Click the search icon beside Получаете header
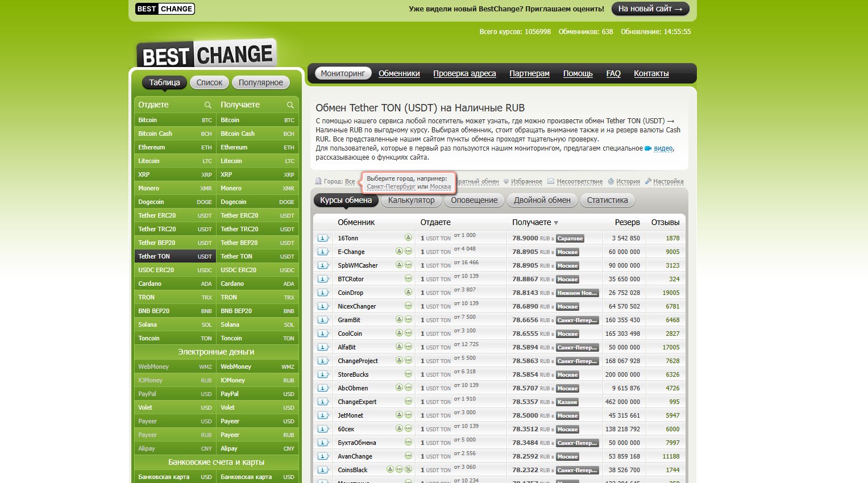 coord(290,105)
